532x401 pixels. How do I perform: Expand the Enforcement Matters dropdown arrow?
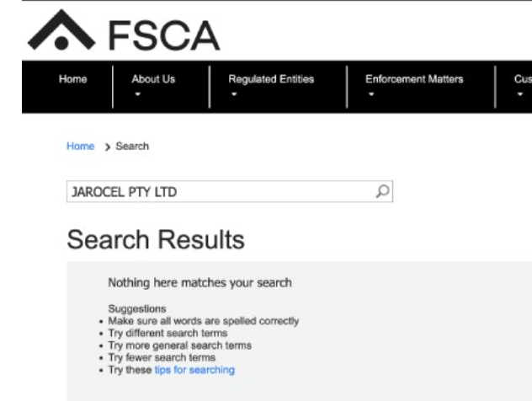pyautogui.click(x=370, y=94)
